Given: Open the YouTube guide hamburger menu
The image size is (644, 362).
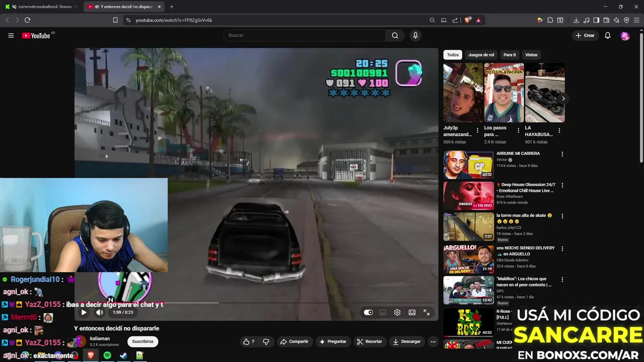Looking at the screenshot, I should [x=11, y=35].
